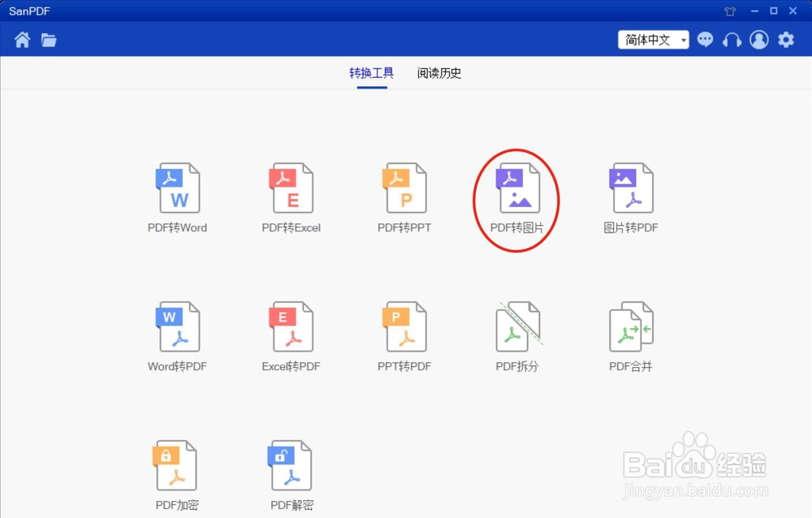Expand the 简体中文 language dropdown
812x518 pixels.
(x=654, y=39)
